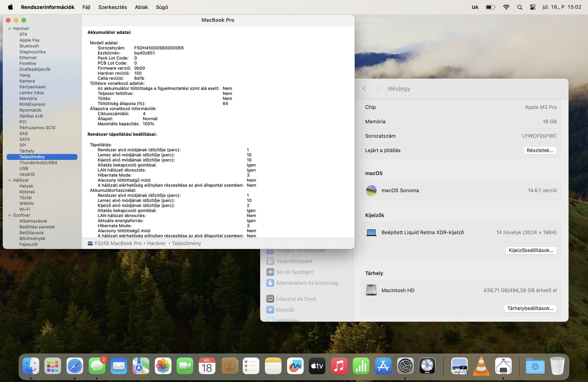Open the Szerkesztés menu
This screenshot has width=588, height=382.
point(113,7)
